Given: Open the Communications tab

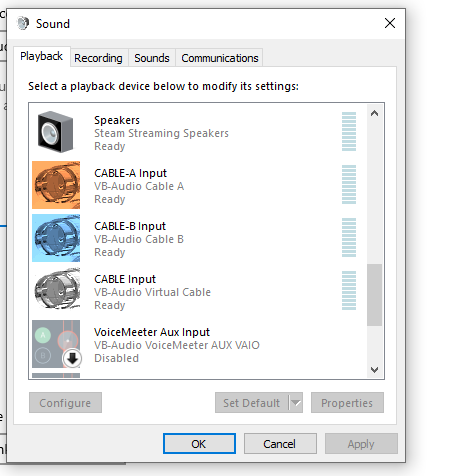Looking at the screenshot, I should click(x=220, y=58).
